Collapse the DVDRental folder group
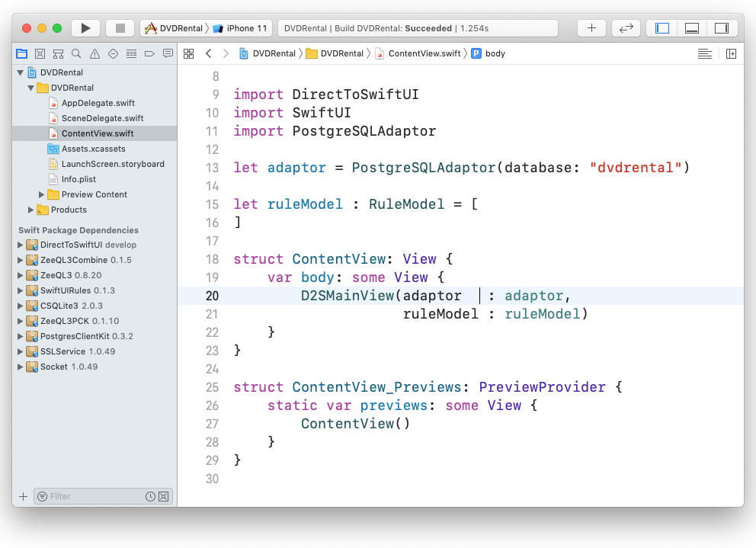This screenshot has height=548, width=756. (x=30, y=88)
